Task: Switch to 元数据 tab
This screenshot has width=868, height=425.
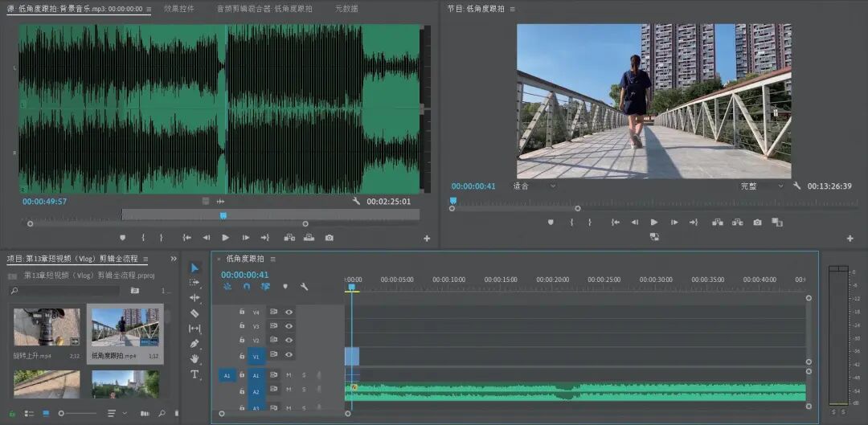Action: click(x=346, y=9)
